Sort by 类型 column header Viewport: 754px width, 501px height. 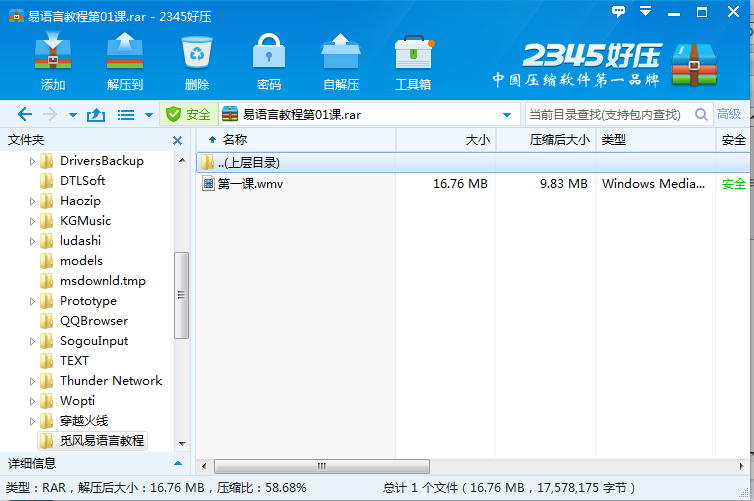[x=656, y=140]
